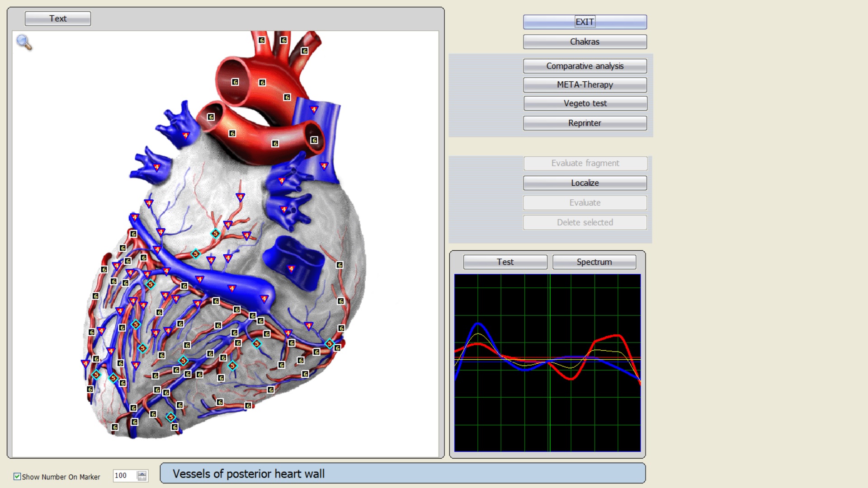Image resolution: width=868 pixels, height=488 pixels.
Task: Click the Localize button
Action: [x=585, y=183]
